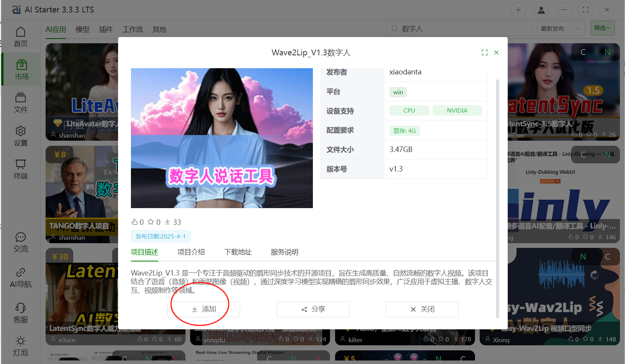Click the star favorite icon in dialog

151,222
